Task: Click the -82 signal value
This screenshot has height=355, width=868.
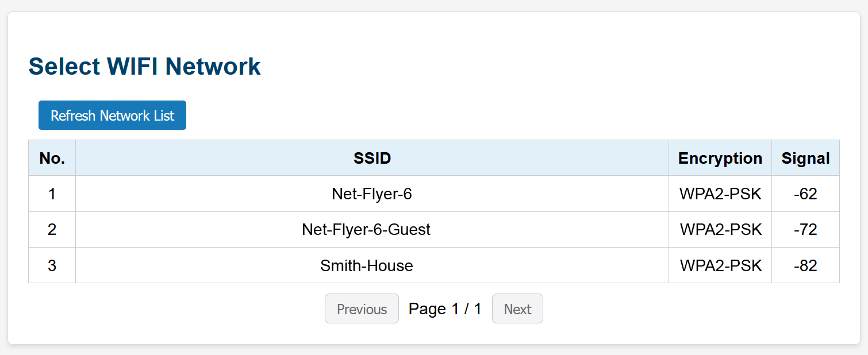Action: click(805, 265)
